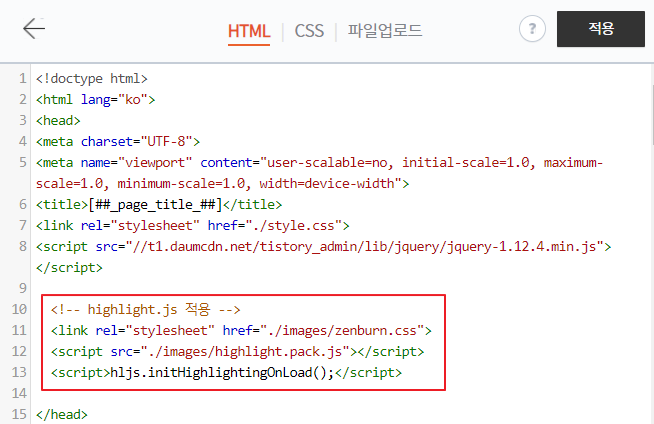Switch to the CSS tab
The width and height of the screenshot is (654, 424).
coord(309,31)
